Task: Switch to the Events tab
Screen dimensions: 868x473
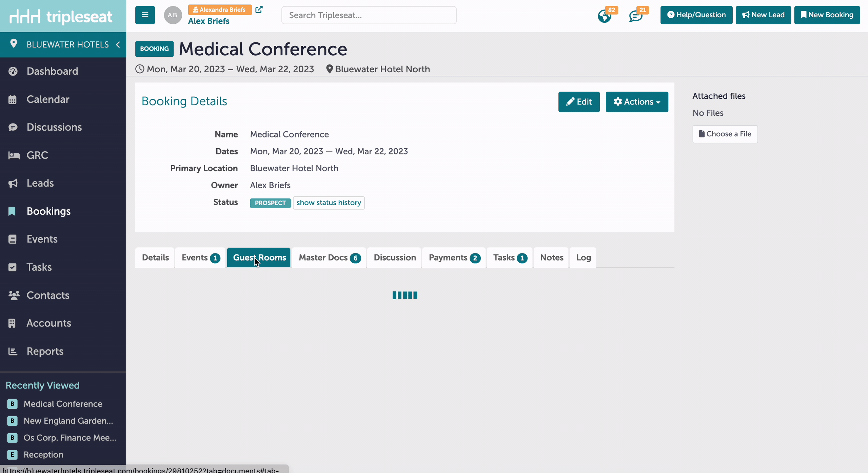Action: pyautogui.click(x=200, y=258)
